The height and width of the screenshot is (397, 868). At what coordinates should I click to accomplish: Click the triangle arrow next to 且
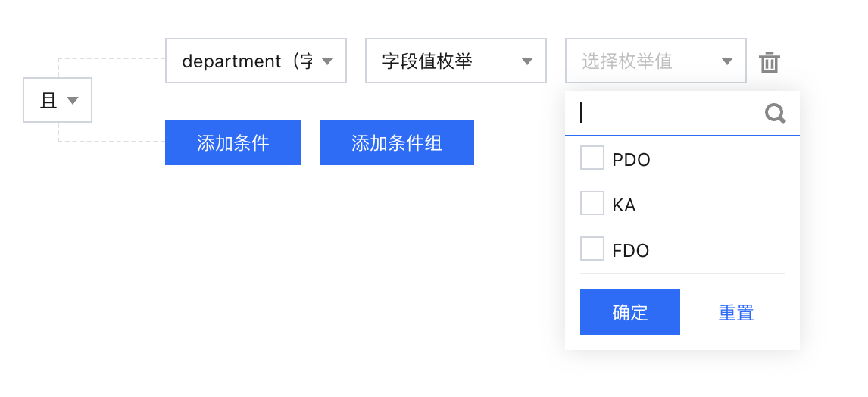pos(73,100)
